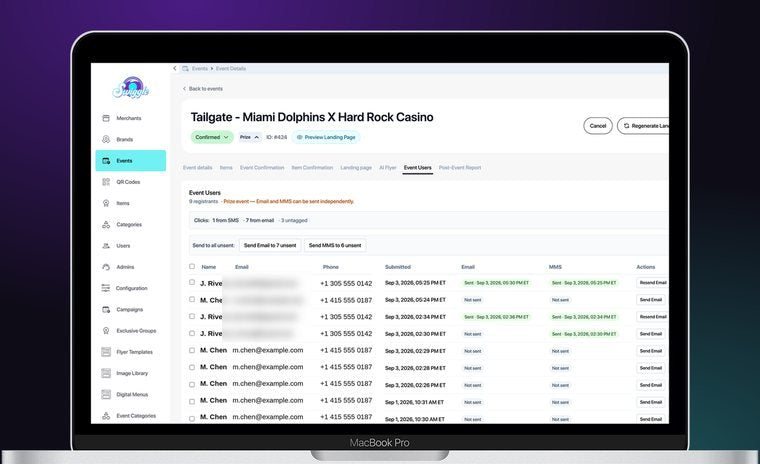Open the Items tab

point(226,167)
